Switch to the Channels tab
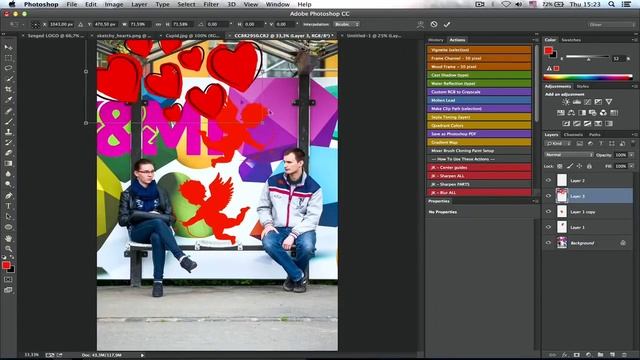 coord(573,135)
